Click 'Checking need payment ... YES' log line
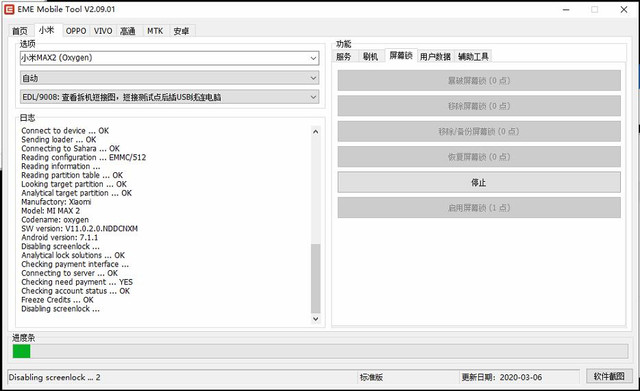 (x=77, y=282)
